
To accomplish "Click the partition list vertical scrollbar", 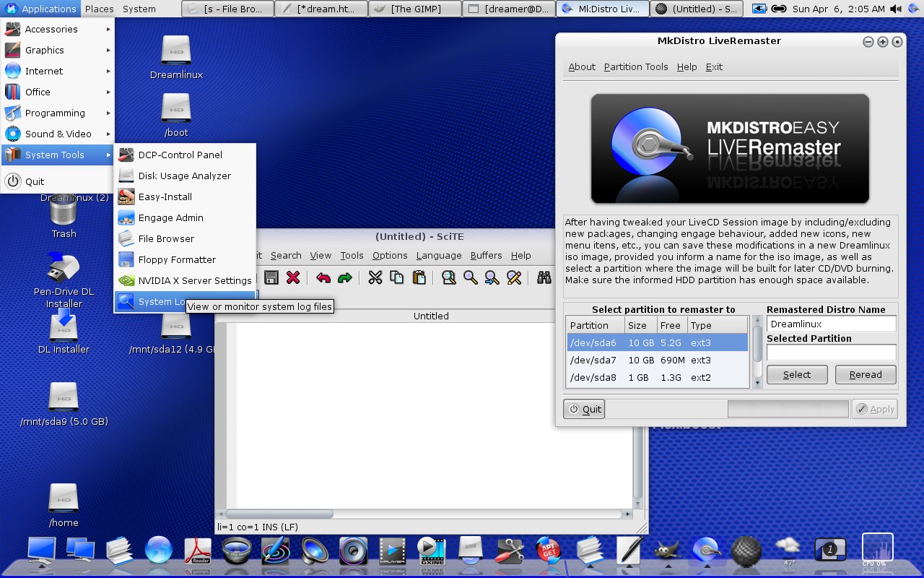I will coord(757,352).
